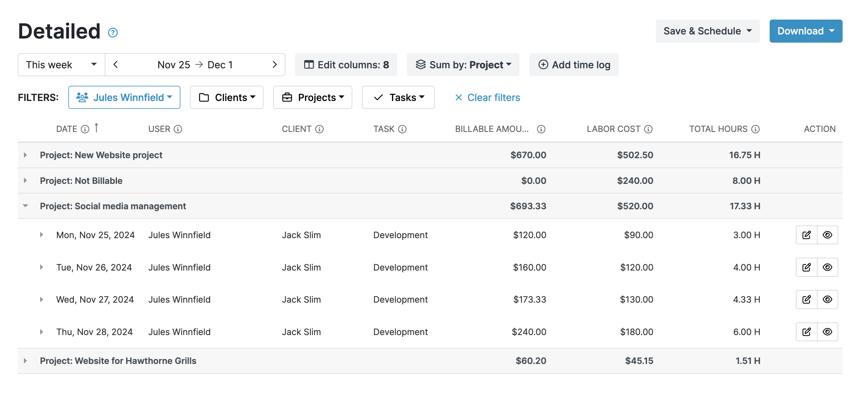868x401 pixels.
Task: Click the info icon beside Billable Amount header
Action: [541, 129]
